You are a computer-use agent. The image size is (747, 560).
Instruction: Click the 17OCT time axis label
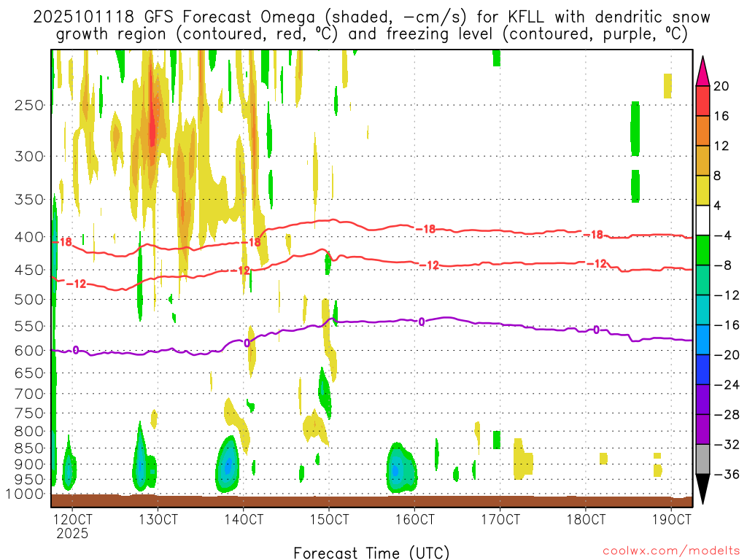point(500,518)
